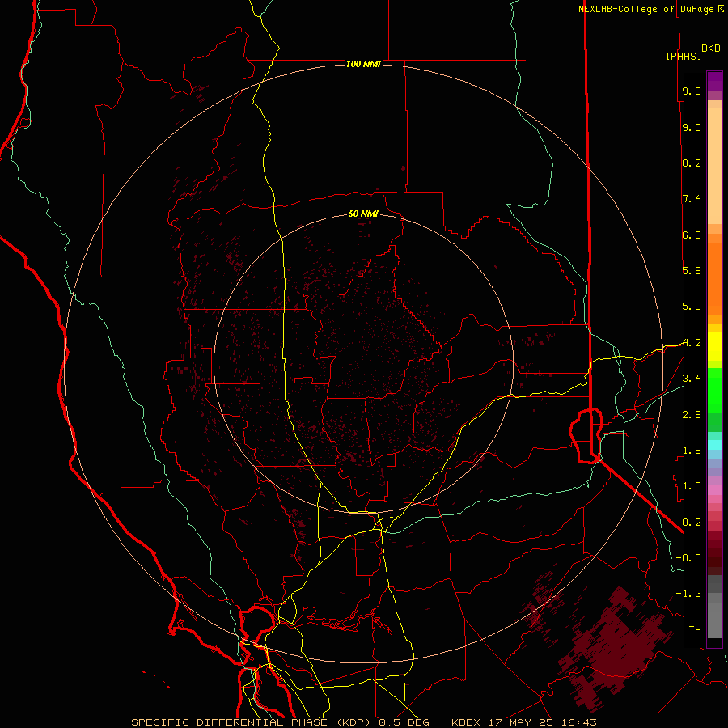
Task: Select the pink segment of the color scale
Action: click(x=714, y=490)
